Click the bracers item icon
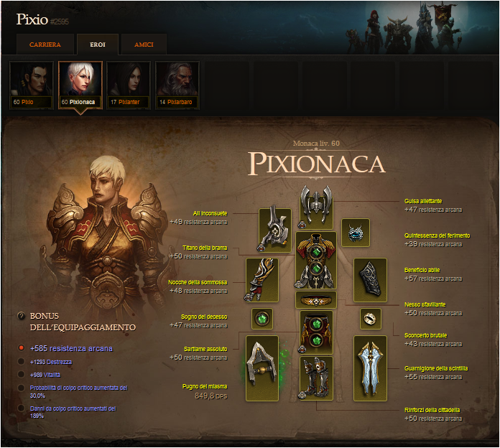The width and height of the screenshot is (500, 448). coord(370,280)
